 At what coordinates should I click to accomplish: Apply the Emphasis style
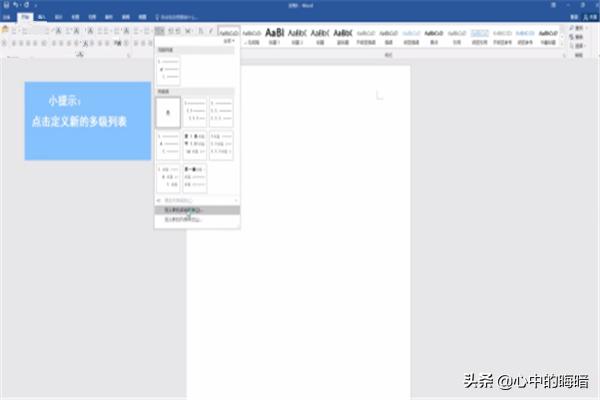(388, 37)
